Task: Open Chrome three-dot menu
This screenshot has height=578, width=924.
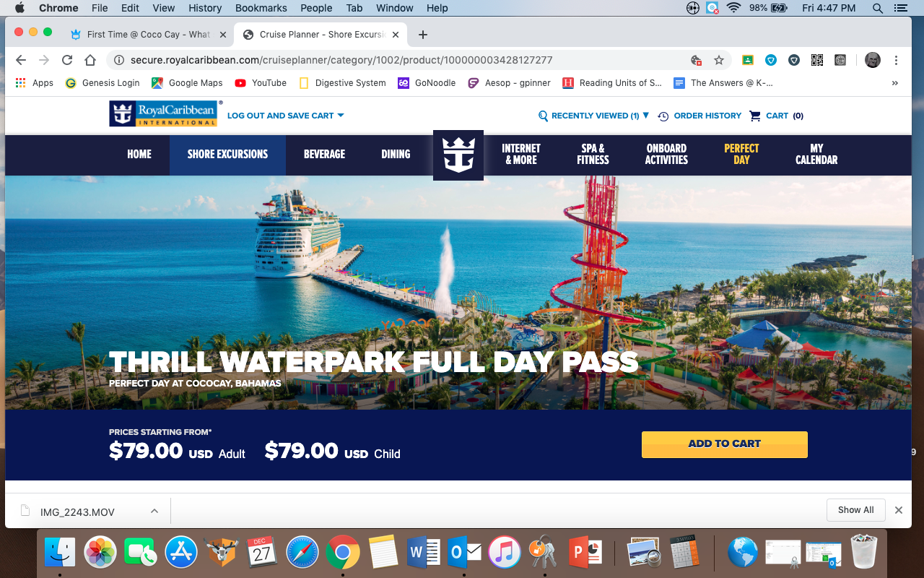Action: tap(896, 60)
